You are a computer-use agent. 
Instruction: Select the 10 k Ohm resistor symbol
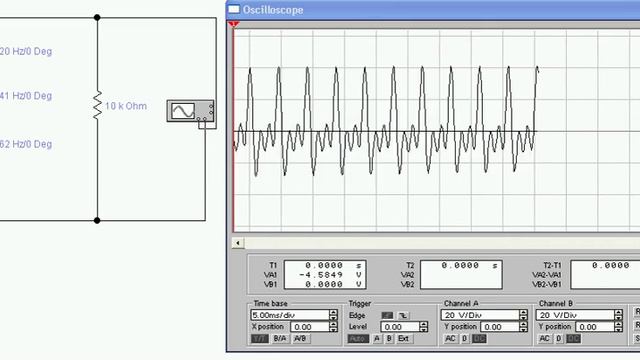tap(97, 105)
